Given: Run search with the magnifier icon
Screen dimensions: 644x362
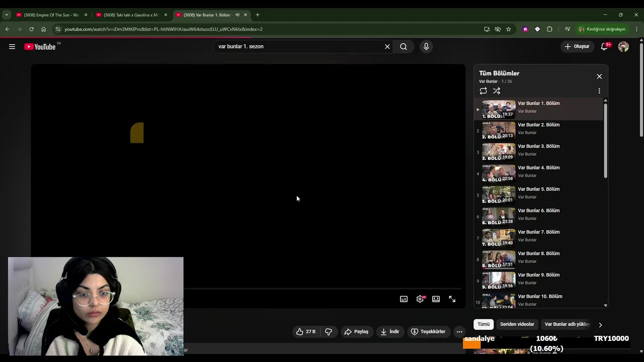Looking at the screenshot, I should 404,46.
